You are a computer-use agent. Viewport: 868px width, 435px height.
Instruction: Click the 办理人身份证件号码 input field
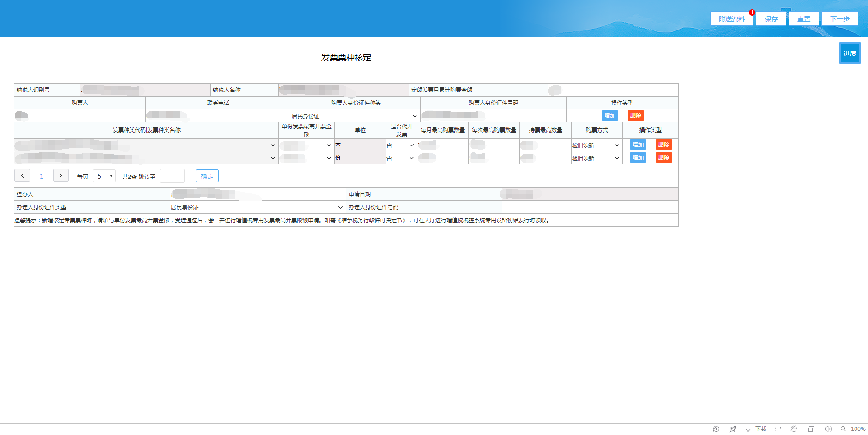pos(590,207)
